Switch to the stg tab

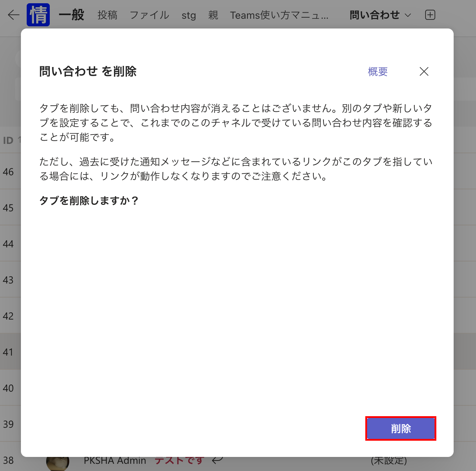(x=189, y=16)
